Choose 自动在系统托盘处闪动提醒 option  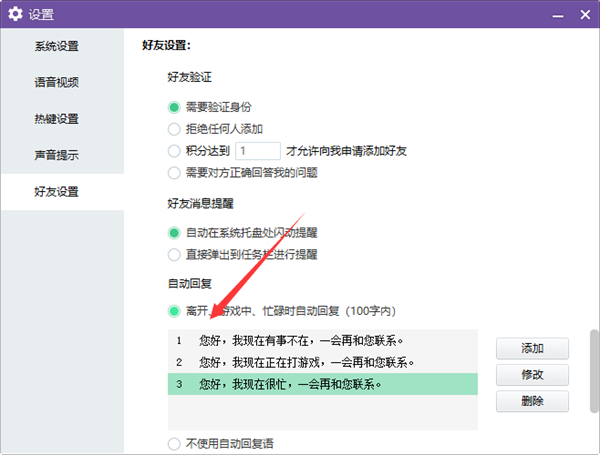pos(174,233)
